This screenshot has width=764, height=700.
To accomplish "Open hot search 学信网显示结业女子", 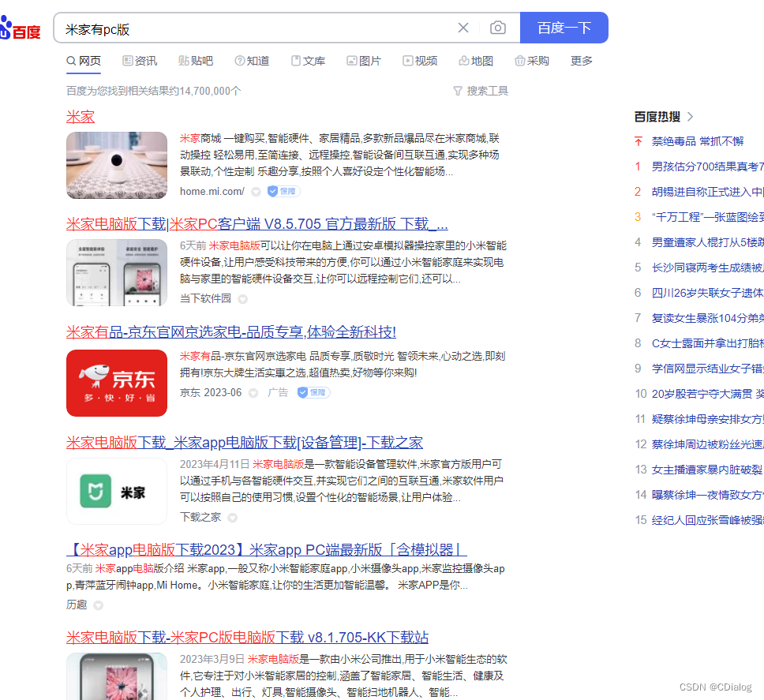I will tap(708, 369).
